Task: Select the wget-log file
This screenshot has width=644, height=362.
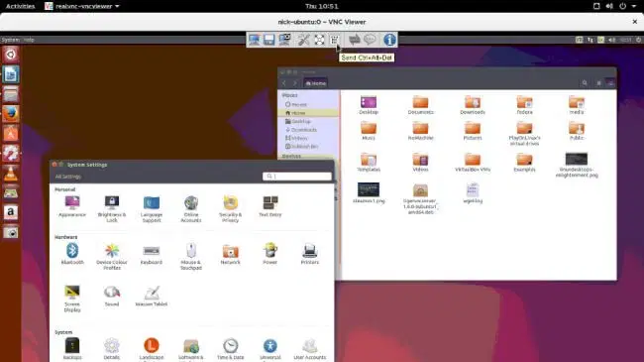Action: click(473, 193)
